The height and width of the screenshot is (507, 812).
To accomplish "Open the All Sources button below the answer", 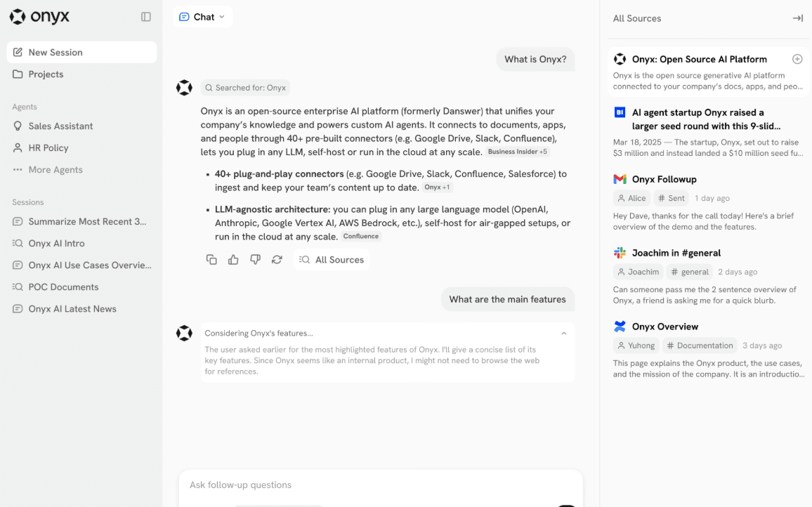I will click(331, 259).
